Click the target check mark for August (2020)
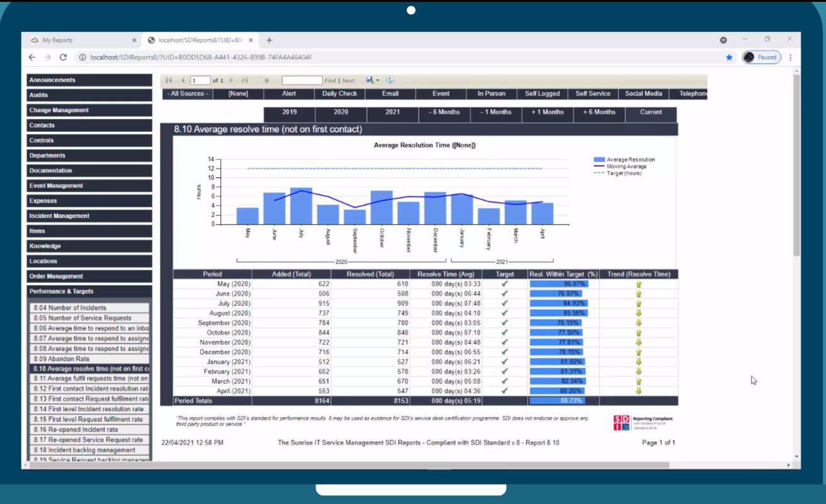The image size is (826, 504). coord(504,313)
